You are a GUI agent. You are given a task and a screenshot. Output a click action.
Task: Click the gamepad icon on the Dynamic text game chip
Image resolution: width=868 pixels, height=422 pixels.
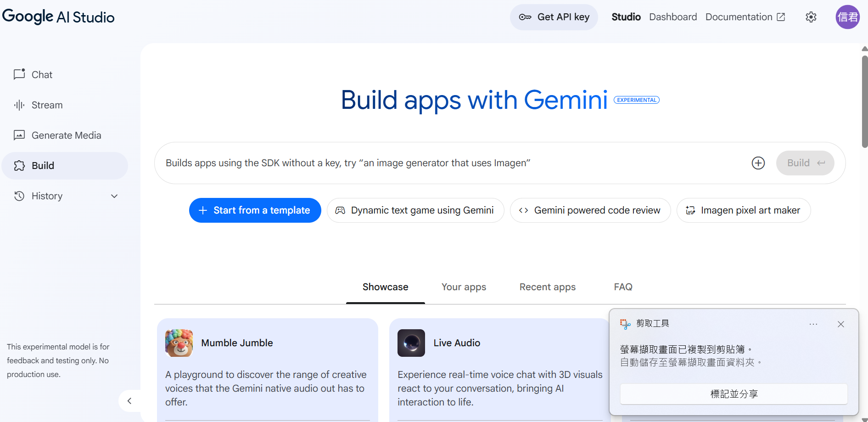pos(340,210)
